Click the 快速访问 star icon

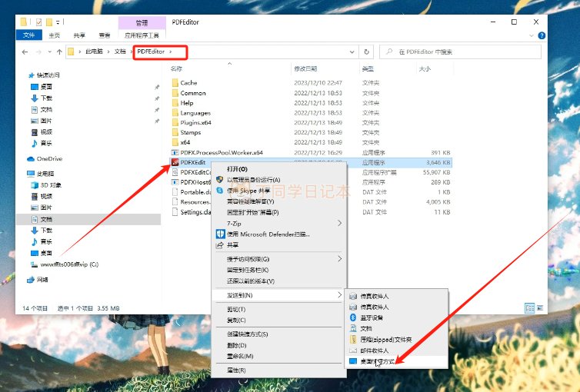coord(32,75)
